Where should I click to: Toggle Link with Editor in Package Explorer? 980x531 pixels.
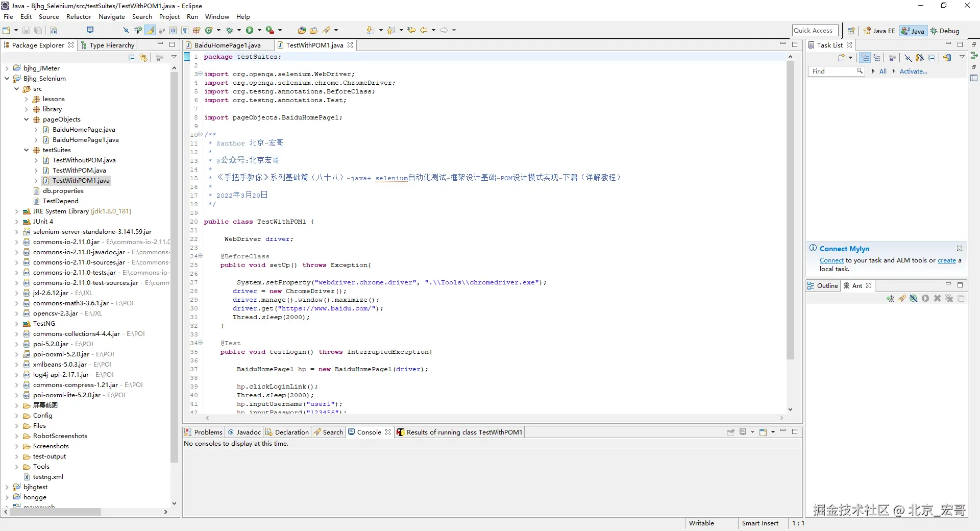click(143, 58)
